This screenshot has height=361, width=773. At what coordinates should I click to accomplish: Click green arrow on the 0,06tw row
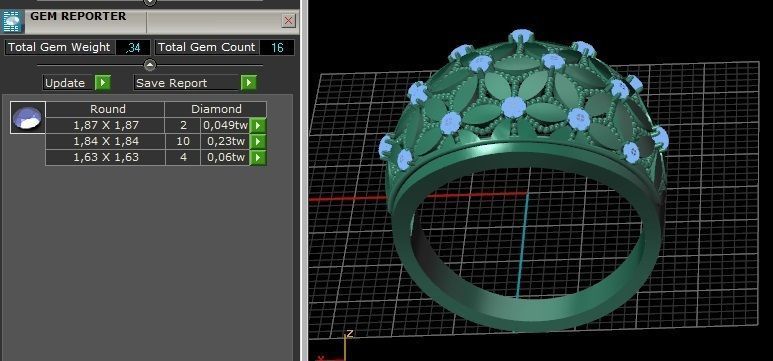(258, 158)
